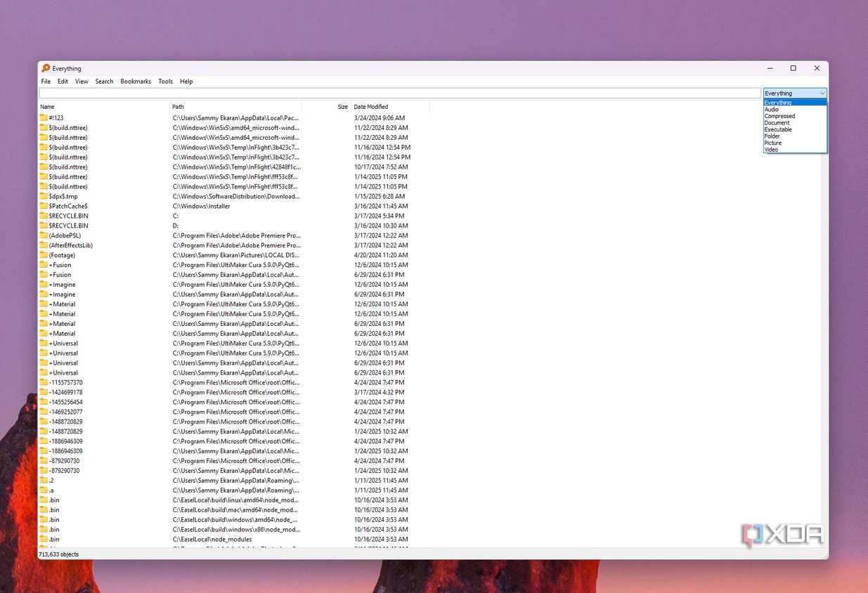Choose Compressed filter option

click(795, 116)
